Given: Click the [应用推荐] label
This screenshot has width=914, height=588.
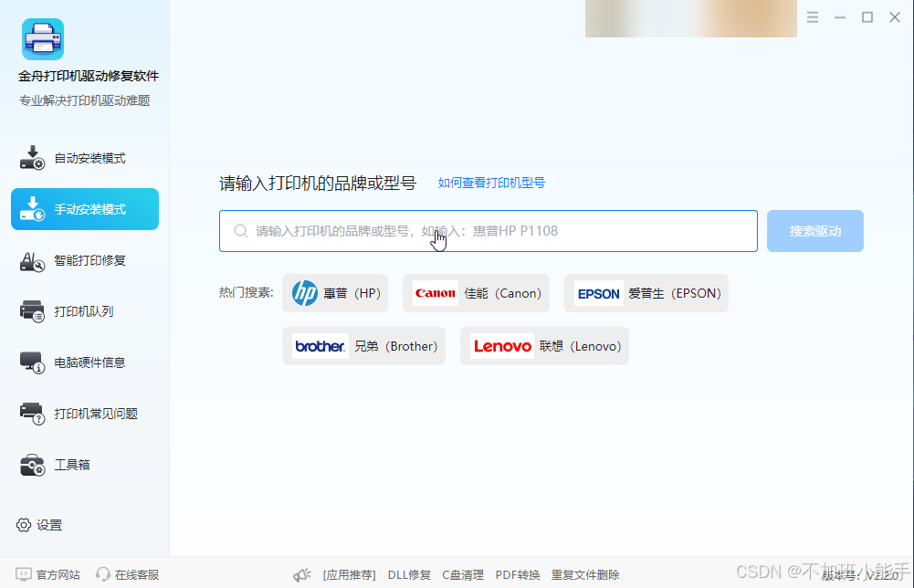Looking at the screenshot, I should [x=349, y=575].
